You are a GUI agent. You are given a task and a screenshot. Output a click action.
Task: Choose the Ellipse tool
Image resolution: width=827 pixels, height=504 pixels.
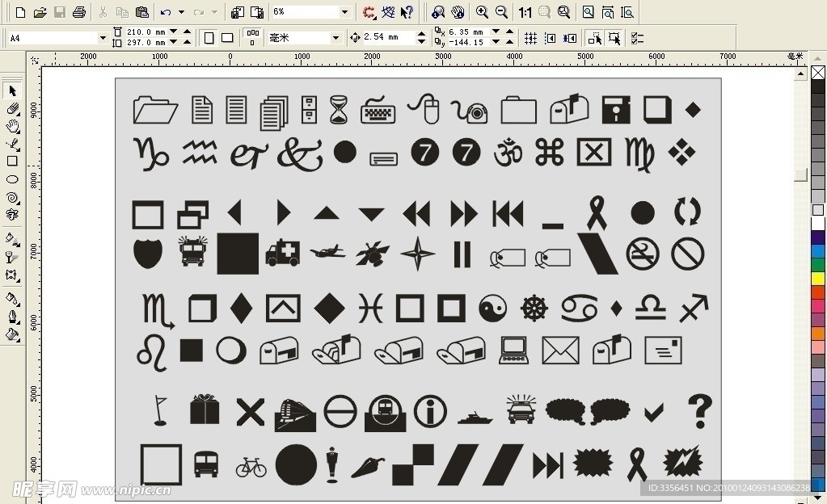12,179
